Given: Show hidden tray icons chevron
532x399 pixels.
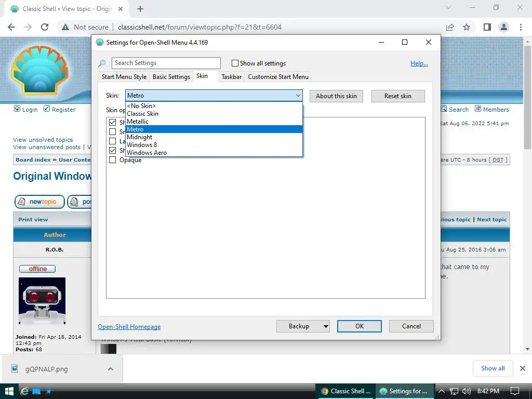Looking at the screenshot, I should (442, 391).
